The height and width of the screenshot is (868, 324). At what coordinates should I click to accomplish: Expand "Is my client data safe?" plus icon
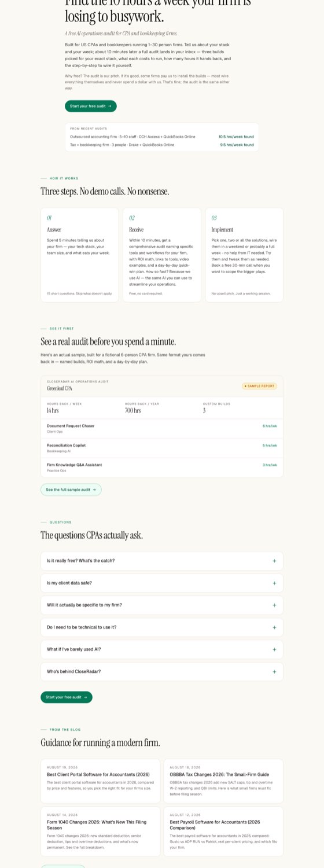pyautogui.click(x=274, y=583)
